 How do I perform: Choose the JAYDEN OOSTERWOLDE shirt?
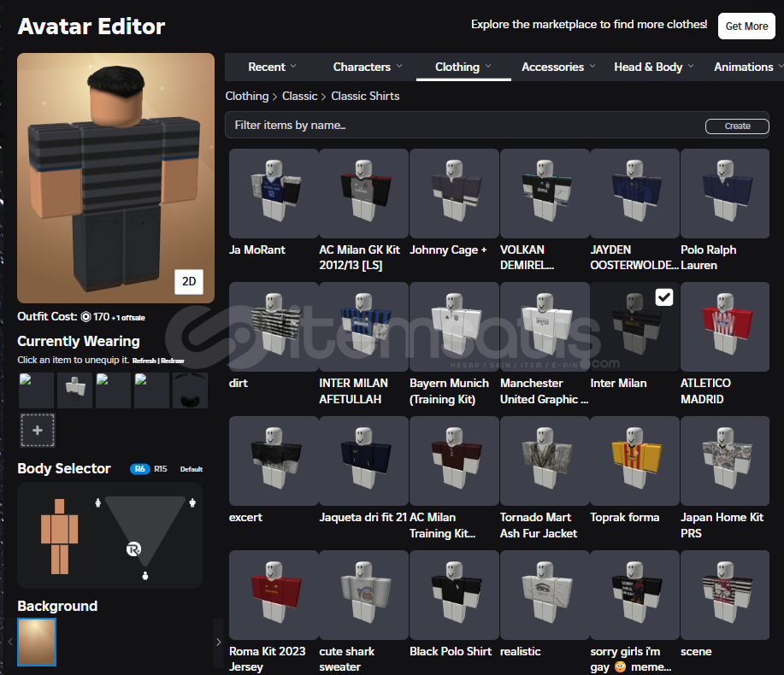[634, 193]
